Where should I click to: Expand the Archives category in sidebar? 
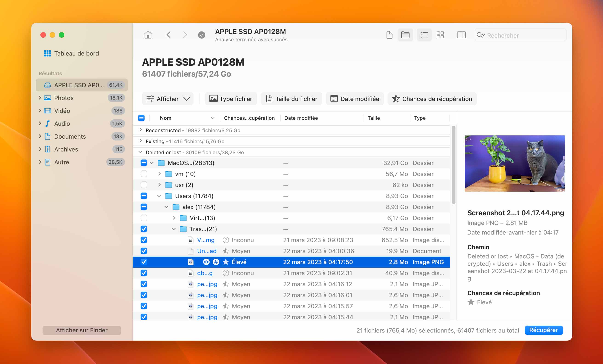click(x=40, y=149)
